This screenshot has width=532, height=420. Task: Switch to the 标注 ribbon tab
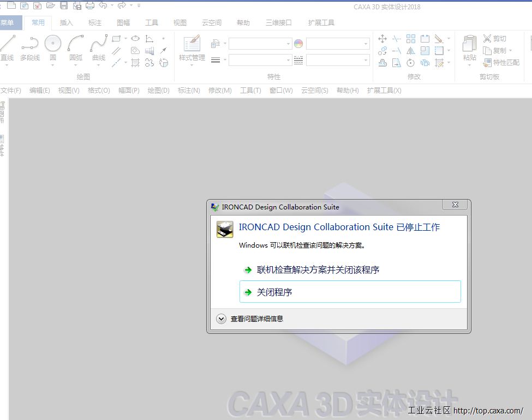94,23
